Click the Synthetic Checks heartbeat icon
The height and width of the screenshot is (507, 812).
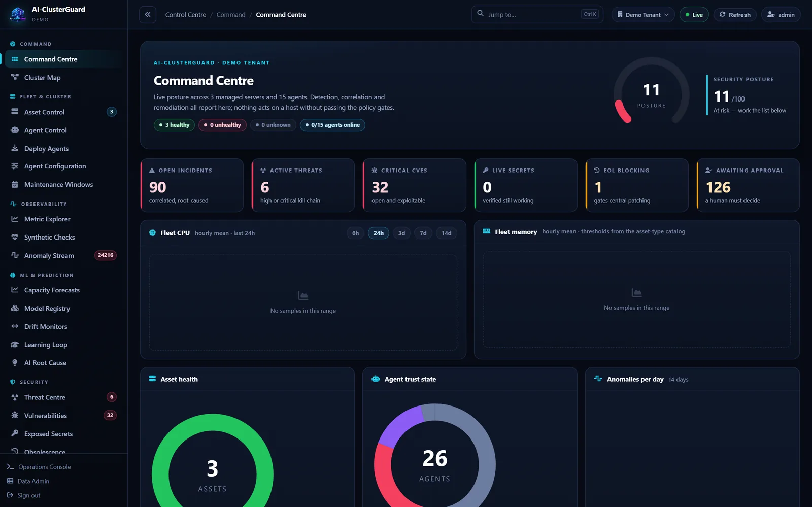coord(15,237)
